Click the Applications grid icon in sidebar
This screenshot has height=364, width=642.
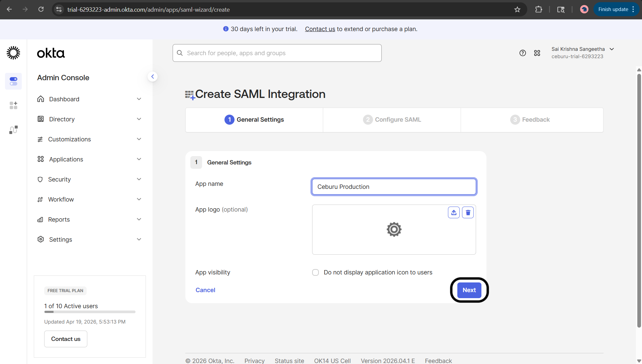[40, 159]
